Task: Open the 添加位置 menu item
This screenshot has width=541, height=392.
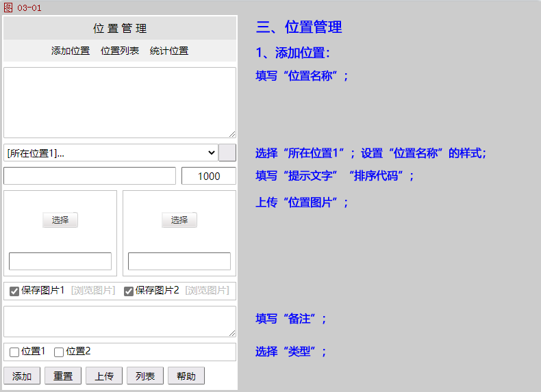Action: (x=71, y=51)
